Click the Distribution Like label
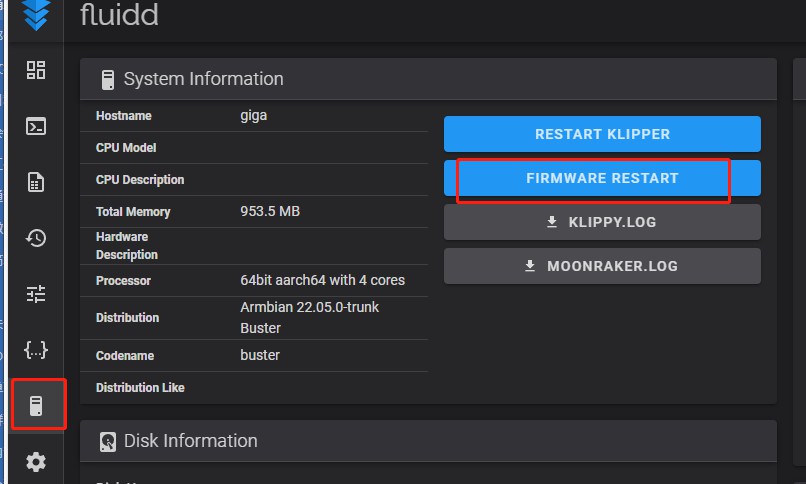 pos(140,387)
